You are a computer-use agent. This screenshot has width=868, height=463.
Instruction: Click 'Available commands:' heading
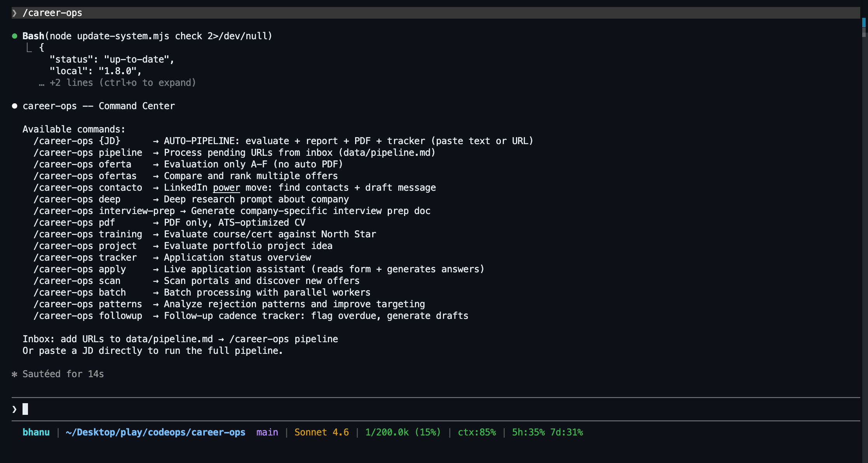74,129
